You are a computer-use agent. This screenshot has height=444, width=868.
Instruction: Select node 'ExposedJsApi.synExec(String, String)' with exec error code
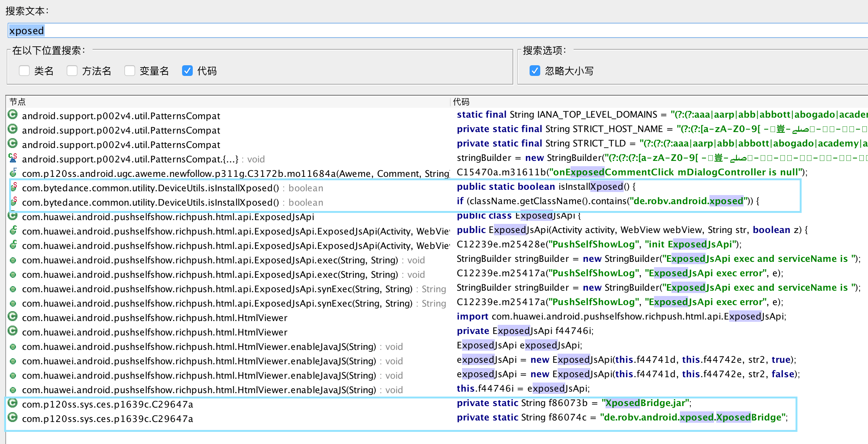[234, 303]
